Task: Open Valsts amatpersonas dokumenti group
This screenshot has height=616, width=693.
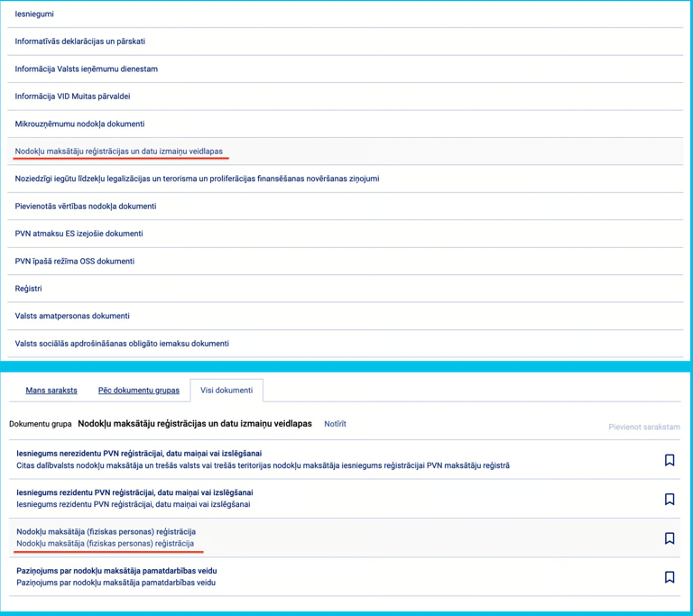Action: pos(346,316)
